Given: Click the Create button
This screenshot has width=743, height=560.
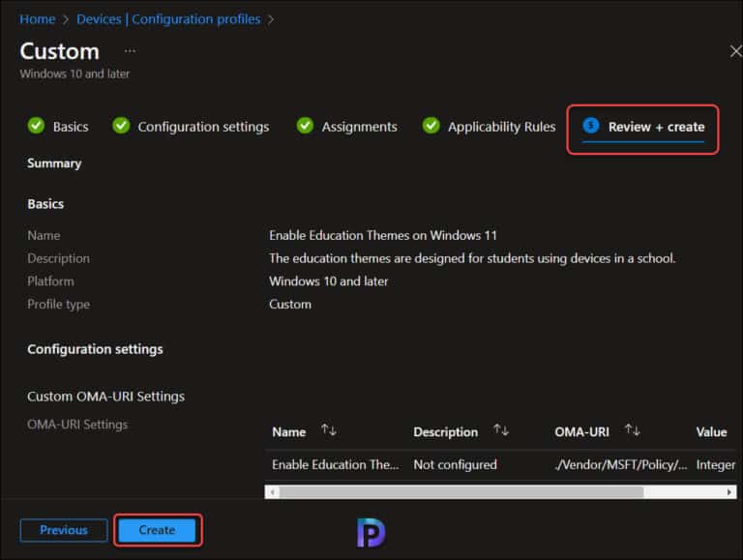Looking at the screenshot, I should pos(157,530).
